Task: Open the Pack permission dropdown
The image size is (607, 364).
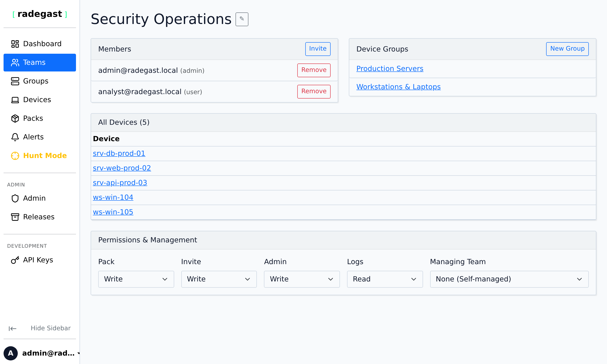Action: pyautogui.click(x=136, y=279)
